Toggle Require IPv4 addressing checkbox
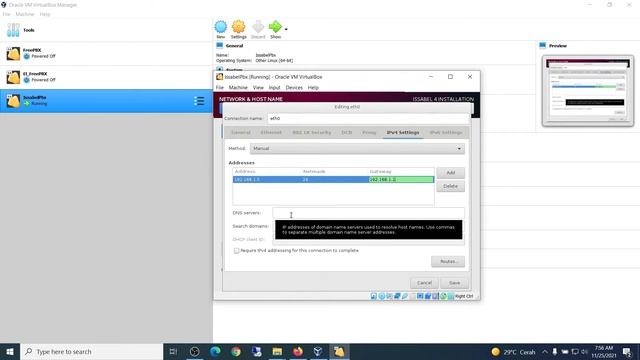This screenshot has width=640, height=360. [x=236, y=251]
